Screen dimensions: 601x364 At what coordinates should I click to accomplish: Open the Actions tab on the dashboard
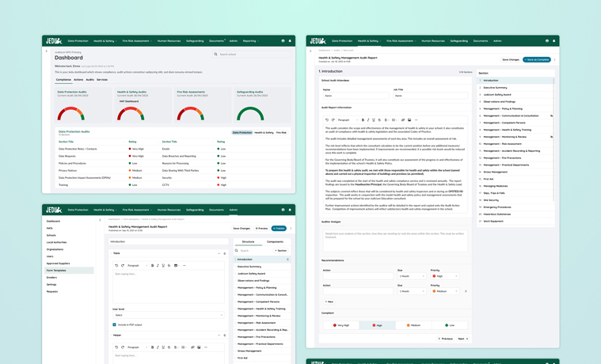[78, 80]
